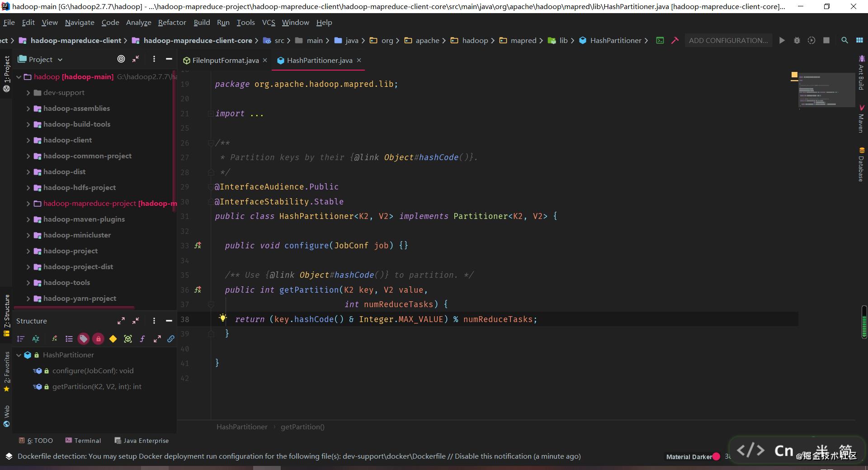This screenshot has height=470, width=868.
Task: Click Locate target icon in Project panel
Action: pos(121,59)
